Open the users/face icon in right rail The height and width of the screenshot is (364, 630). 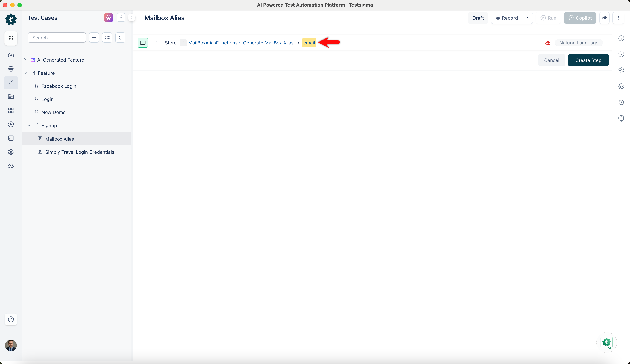(x=621, y=86)
